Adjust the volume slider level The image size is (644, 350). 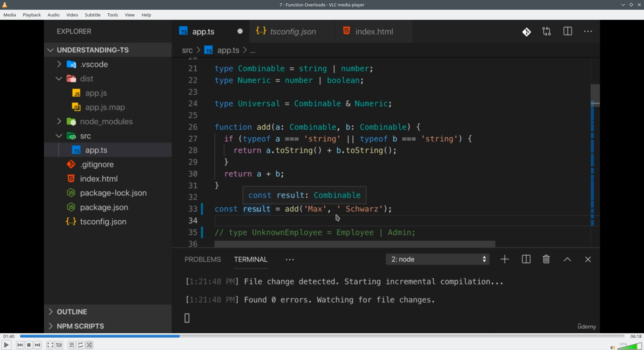631,346
